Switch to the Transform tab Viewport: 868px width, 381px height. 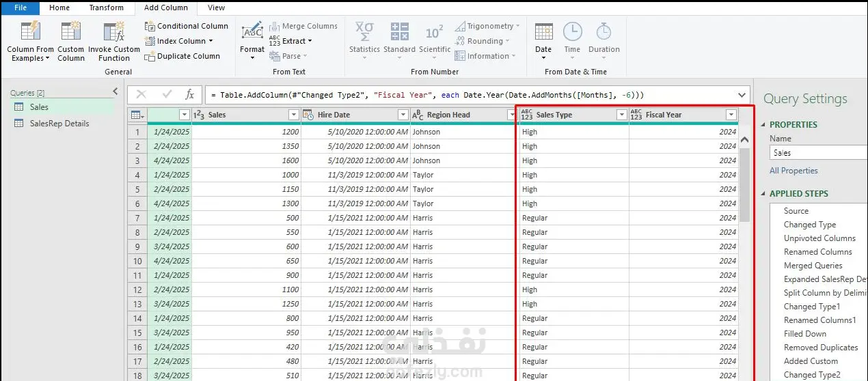[x=107, y=8]
